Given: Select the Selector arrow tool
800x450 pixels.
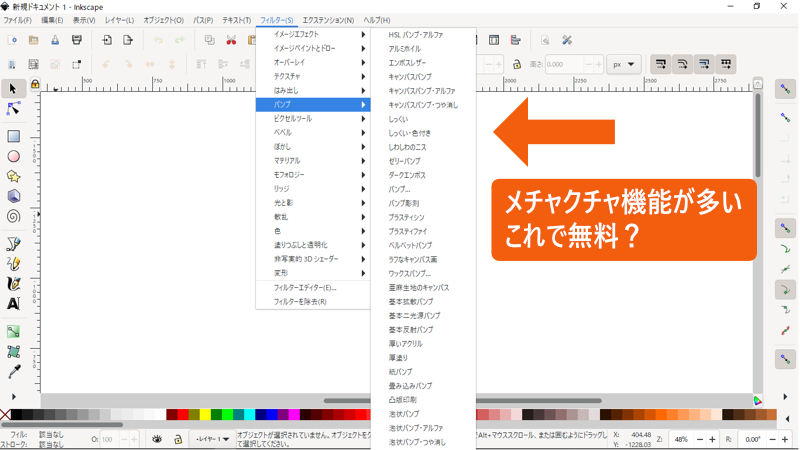Looking at the screenshot, I should [13, 89].
